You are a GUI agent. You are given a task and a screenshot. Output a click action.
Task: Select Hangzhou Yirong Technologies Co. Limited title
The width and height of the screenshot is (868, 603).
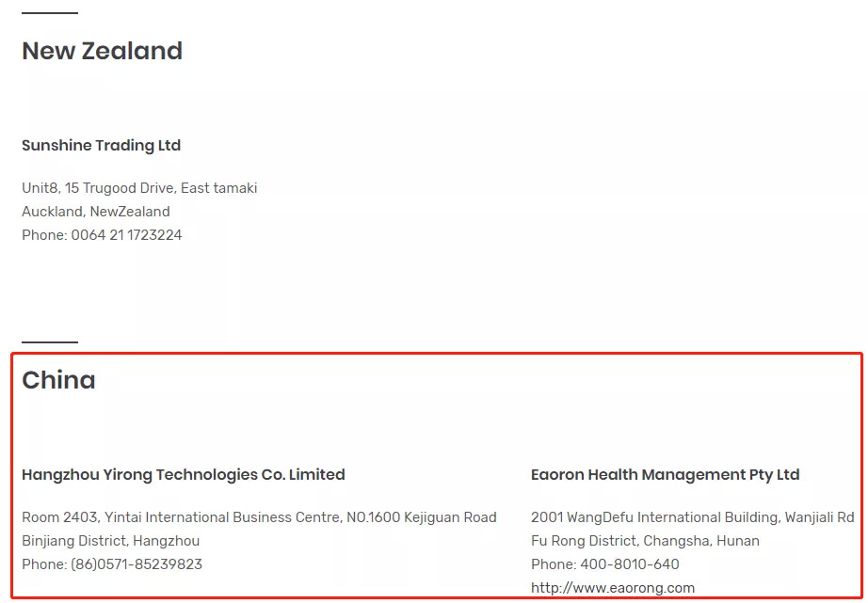[183, 474]
